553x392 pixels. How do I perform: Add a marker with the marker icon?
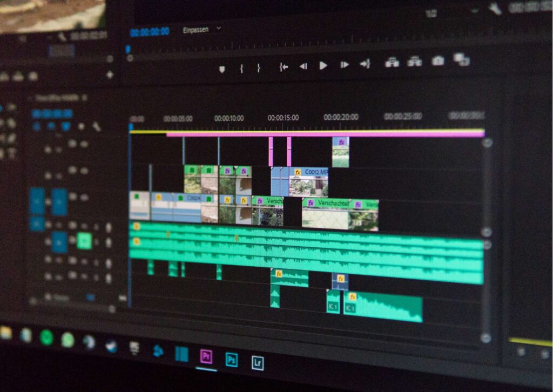point(222,69)
